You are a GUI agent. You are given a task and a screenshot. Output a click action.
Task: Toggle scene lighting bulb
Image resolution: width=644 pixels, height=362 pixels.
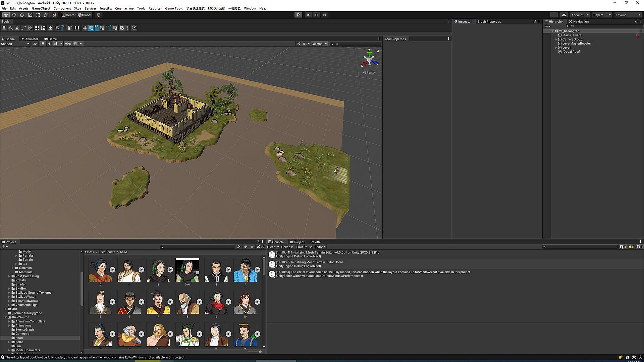pos(43,44)
